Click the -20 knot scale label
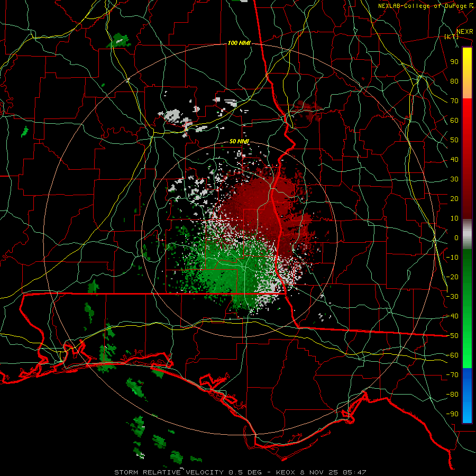Image resolution: width=476 pixels, height=476 pixels. click(x=452, y=277)
